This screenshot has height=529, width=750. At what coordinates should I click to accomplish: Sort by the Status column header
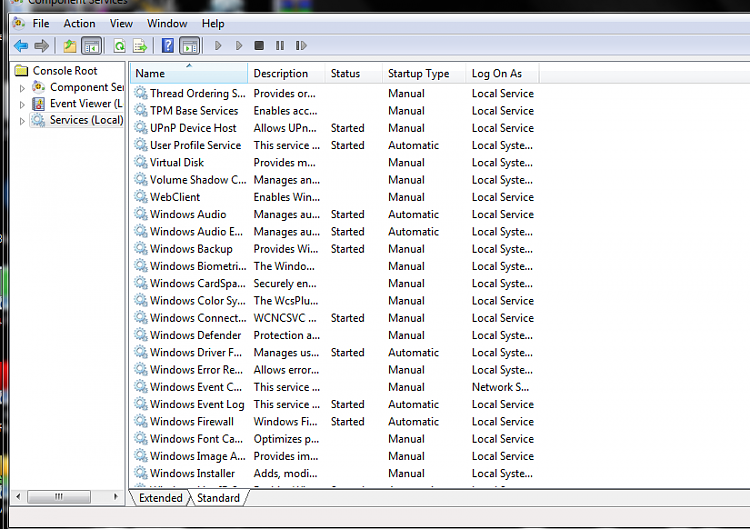(x=353, y=73)
